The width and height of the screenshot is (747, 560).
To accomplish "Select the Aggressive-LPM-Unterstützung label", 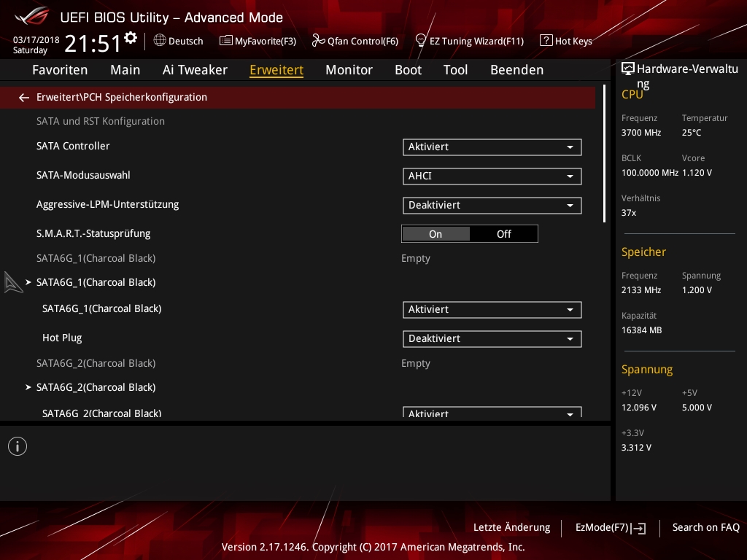I will coord(108,204).
